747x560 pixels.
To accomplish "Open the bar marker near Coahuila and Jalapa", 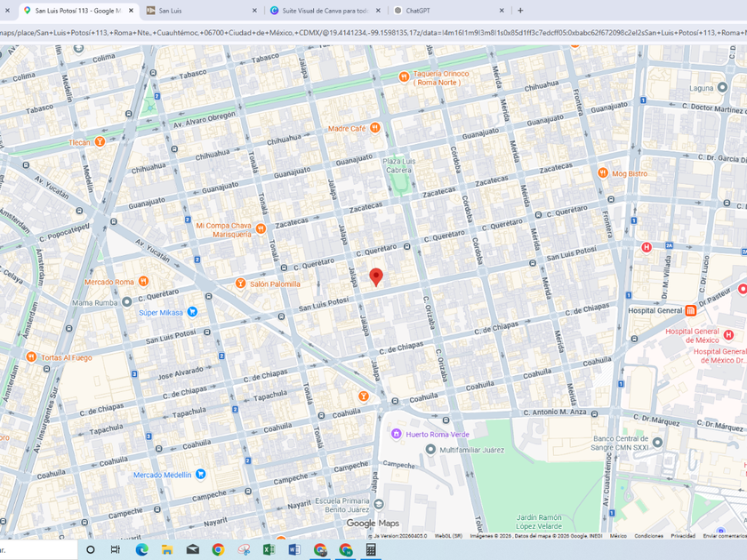I will [x=363, y=396].
